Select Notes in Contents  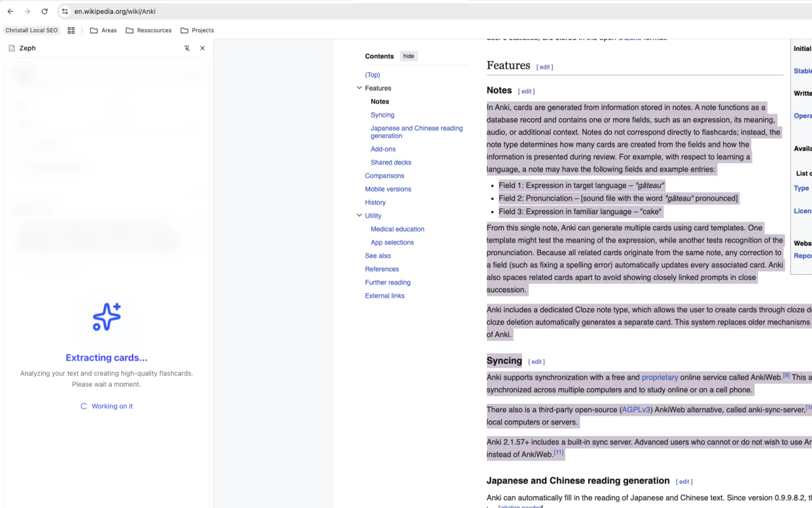(x=380, y=102)
